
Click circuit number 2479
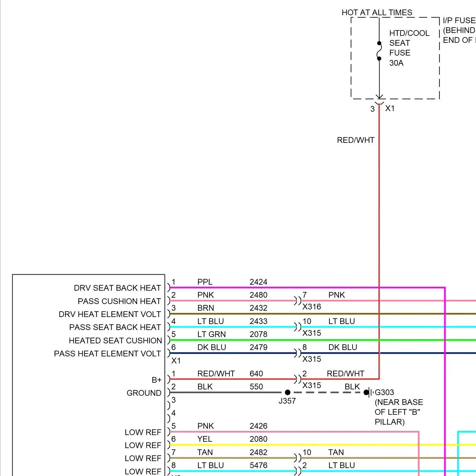[259, 347]
